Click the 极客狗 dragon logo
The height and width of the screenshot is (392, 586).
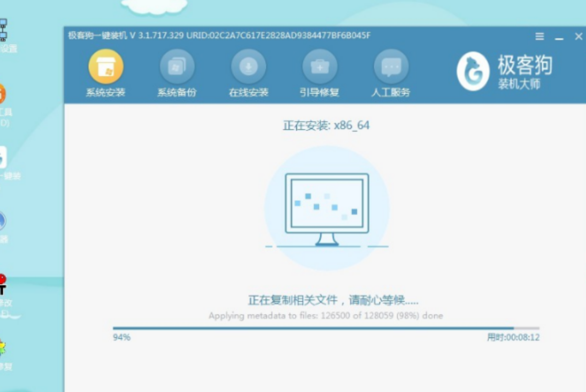(473, 72)
